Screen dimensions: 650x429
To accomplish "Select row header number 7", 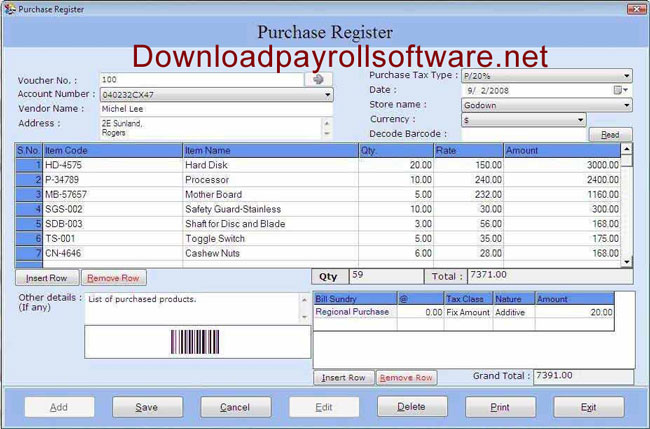I will pos(29,253).
